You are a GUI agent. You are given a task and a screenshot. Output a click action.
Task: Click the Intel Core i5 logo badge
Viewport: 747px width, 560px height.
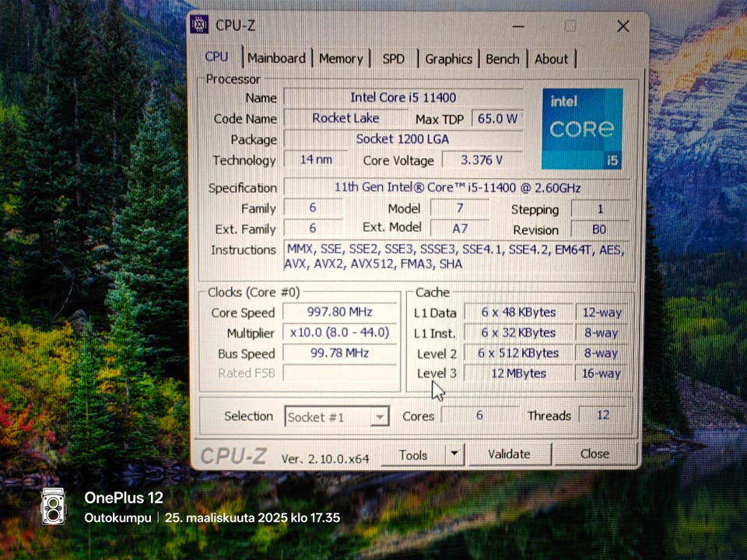click(582, 128)
